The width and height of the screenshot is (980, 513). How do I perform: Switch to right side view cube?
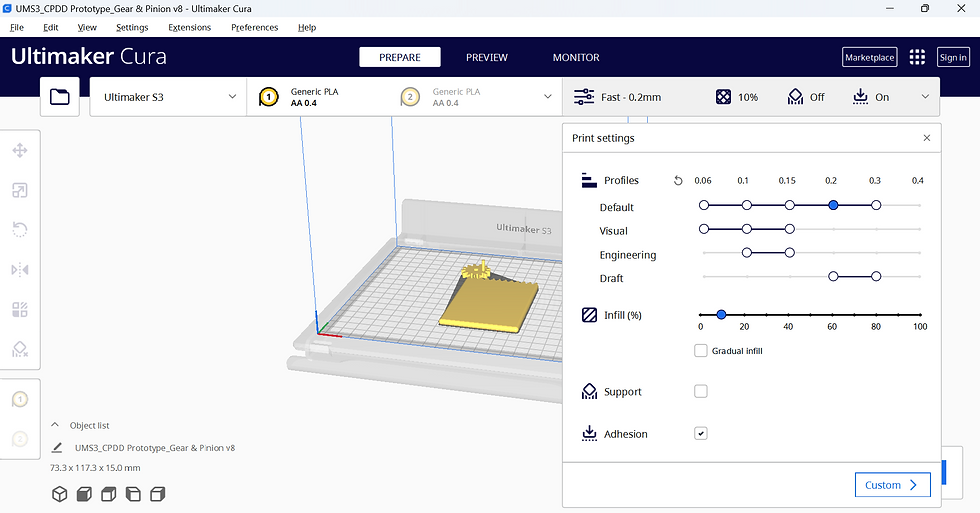(x=158, y=494)
